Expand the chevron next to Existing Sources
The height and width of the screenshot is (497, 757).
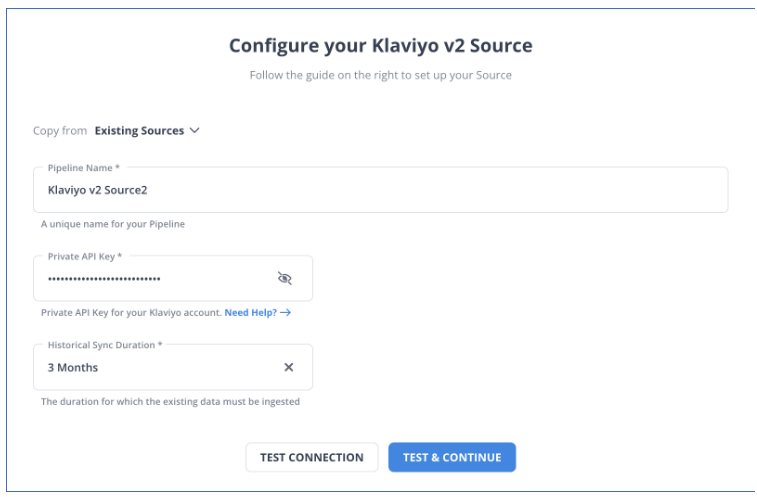pos(195,130)
